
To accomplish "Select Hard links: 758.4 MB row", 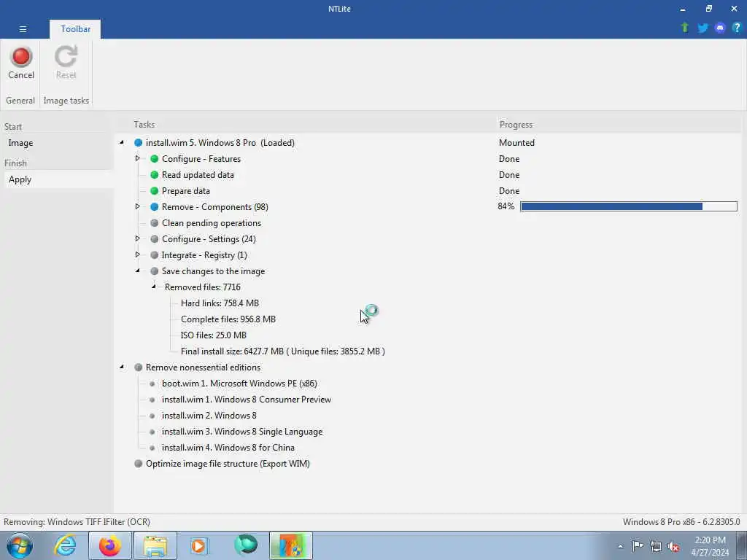I will coord(220,303).
